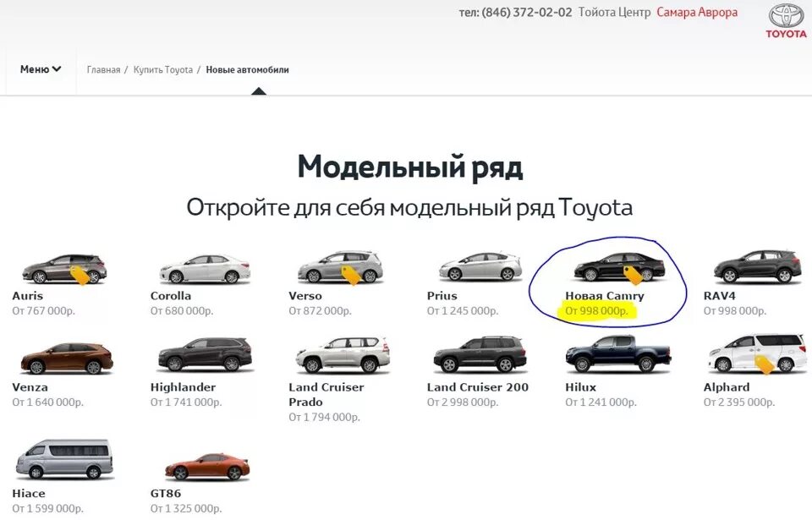Image resolution: width=812 pixels, height=520 pixels.
Task: Select the RAV4 model name
Action: coord(719,296)
